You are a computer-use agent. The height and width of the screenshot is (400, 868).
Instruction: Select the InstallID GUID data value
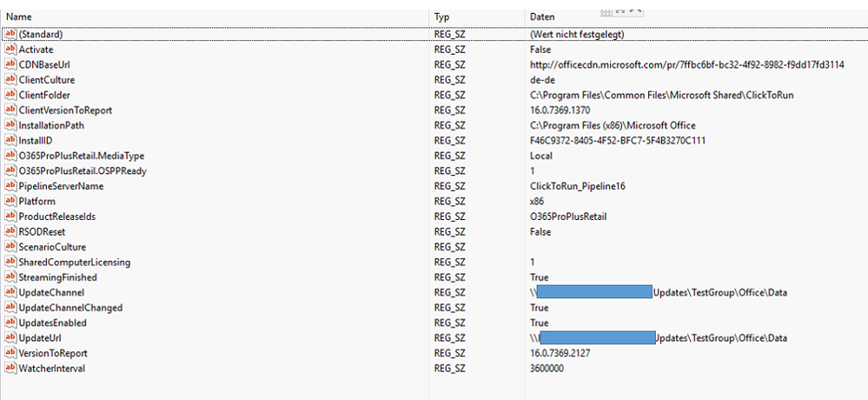point(617,141)
